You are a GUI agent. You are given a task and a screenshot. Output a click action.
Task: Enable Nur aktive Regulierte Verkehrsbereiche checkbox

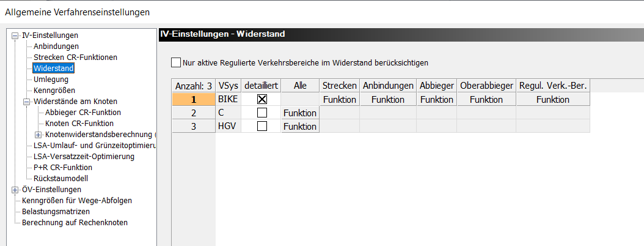[x=177, y=62]
